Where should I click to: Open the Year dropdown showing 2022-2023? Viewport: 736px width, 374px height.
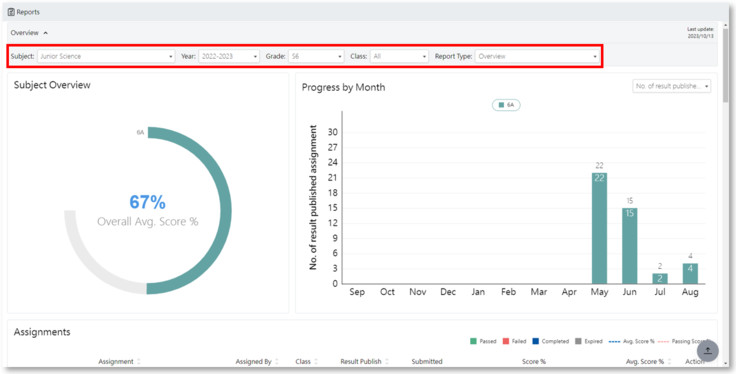(x=229, y=56)
